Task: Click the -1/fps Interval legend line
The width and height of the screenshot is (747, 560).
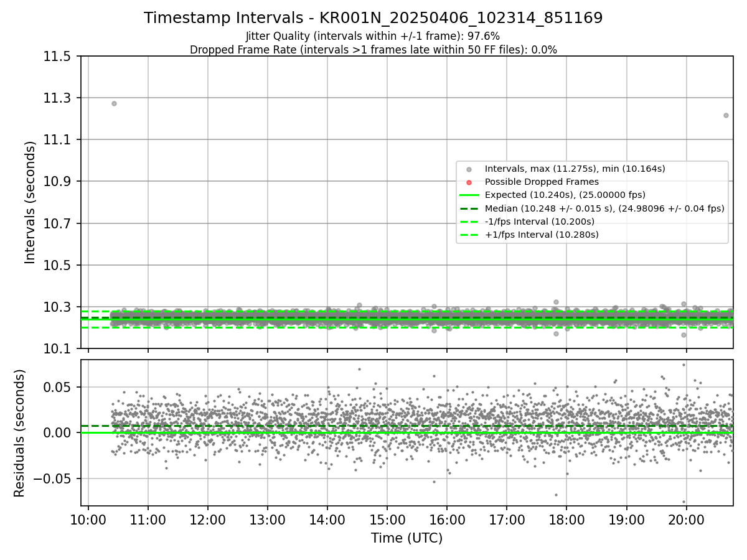Action: pos(469,222)
